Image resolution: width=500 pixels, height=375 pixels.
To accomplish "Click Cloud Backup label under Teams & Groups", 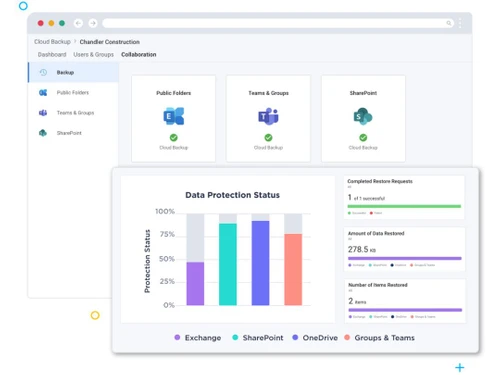I will pos(268,148).
